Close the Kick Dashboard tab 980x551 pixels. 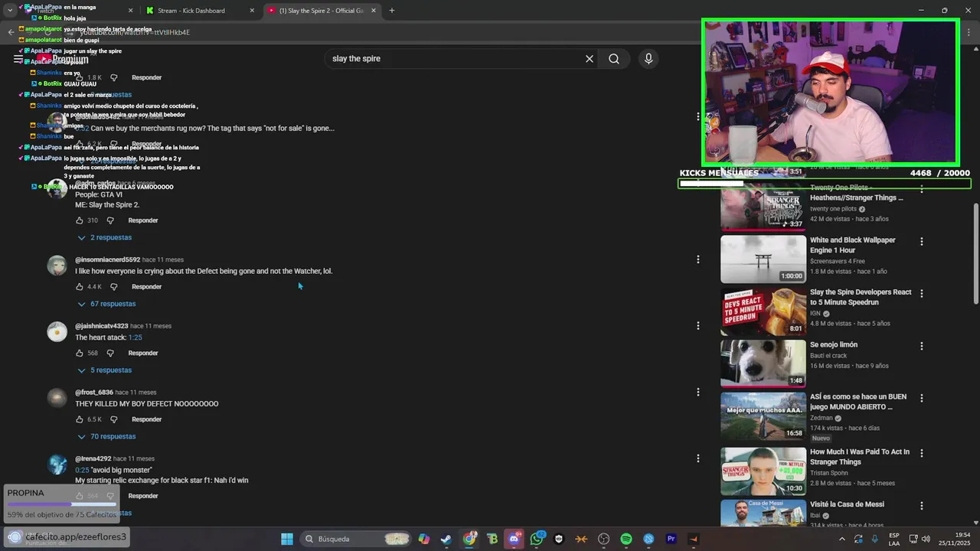252,11
